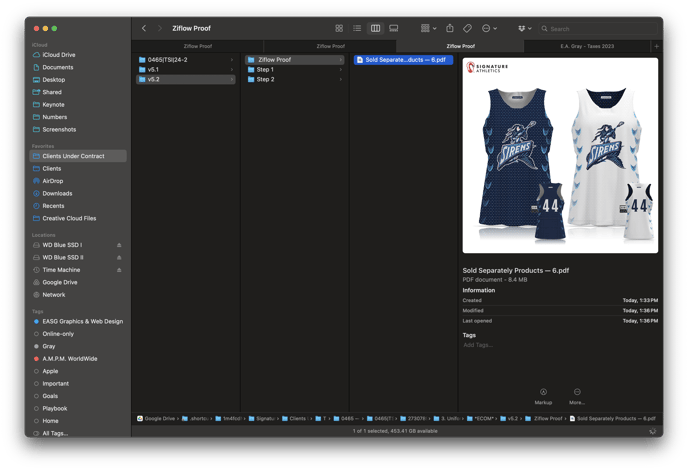Screen dimensions: 688x470
Task: Open the Step 1 folder
Action: coord(265,70)
